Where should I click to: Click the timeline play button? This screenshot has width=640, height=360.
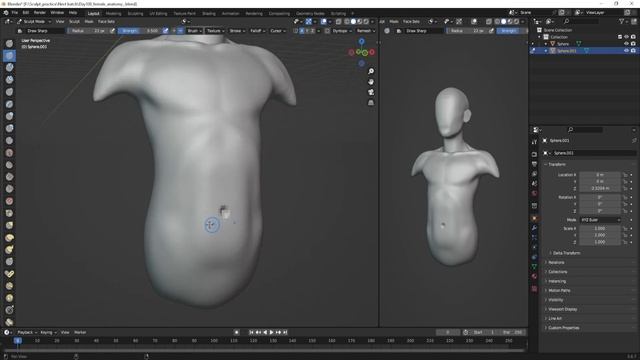[x=272, y=333]
